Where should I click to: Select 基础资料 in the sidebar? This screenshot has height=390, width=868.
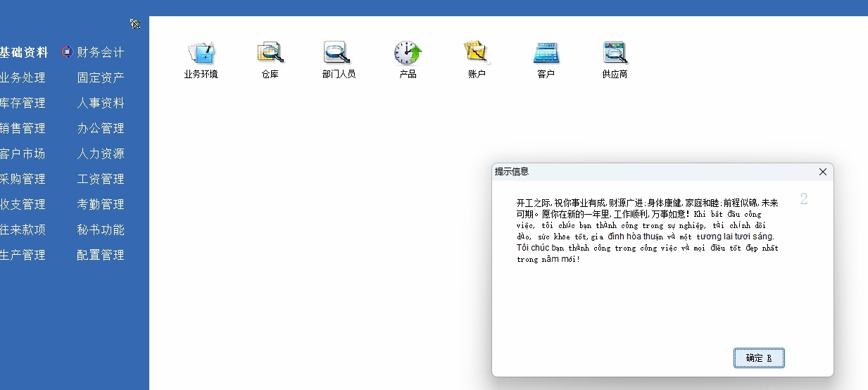(x=24, y=52)
